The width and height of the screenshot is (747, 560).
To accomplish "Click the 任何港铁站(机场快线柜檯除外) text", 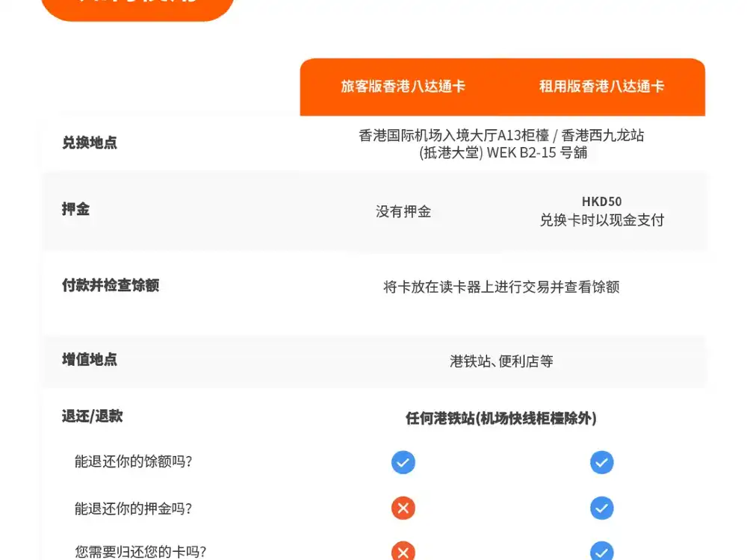I will [501, 419].
